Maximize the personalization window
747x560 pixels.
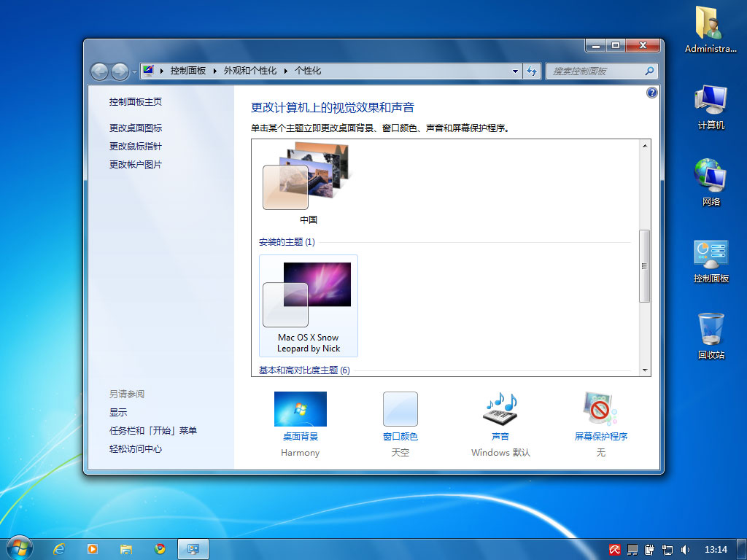[616, 46]
